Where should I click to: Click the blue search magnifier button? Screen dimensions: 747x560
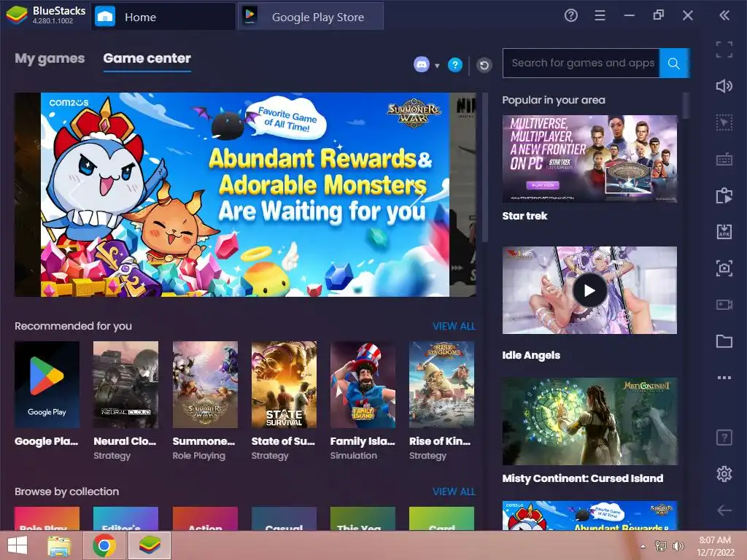click(673, 63)
